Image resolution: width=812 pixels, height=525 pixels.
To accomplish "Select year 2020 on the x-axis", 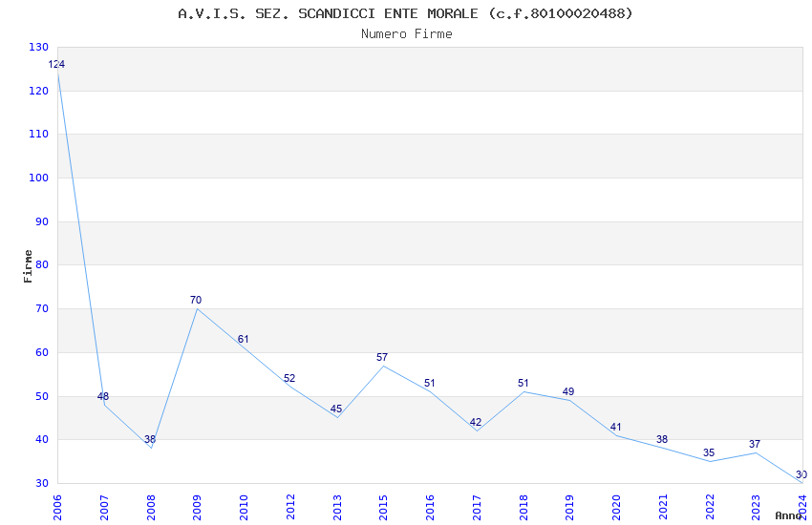I will tap(617, 507).
